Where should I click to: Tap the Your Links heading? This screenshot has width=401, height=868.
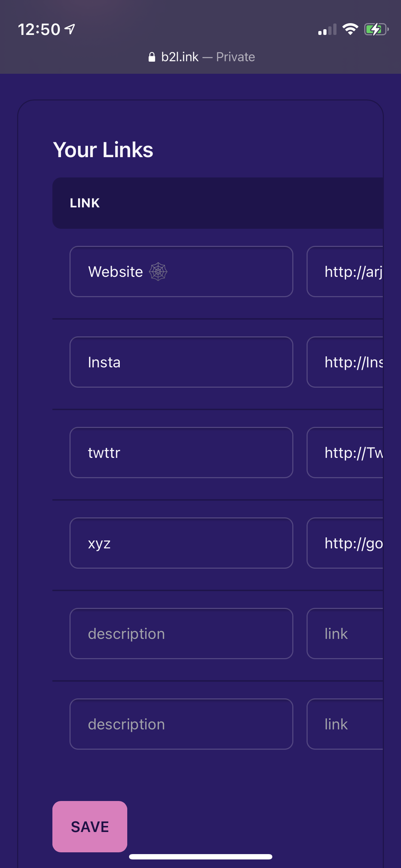click(x=103, y=150)
